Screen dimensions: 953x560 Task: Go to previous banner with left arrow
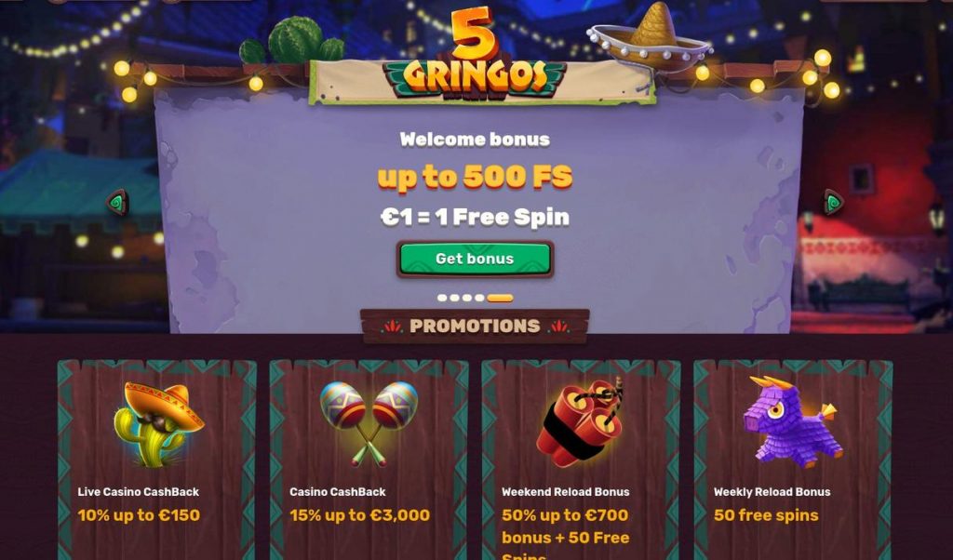(x=118, y=202)
